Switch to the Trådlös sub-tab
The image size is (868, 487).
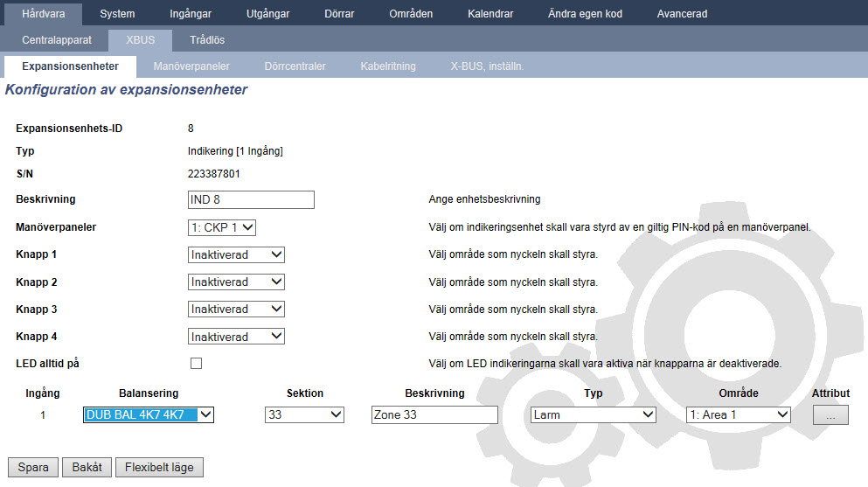tap(207, 40)
